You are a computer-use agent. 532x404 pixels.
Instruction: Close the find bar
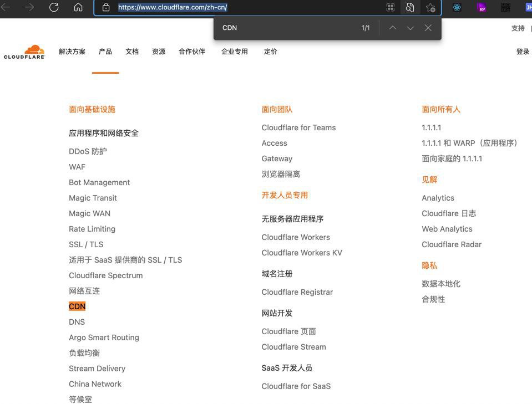click(428, 28)
